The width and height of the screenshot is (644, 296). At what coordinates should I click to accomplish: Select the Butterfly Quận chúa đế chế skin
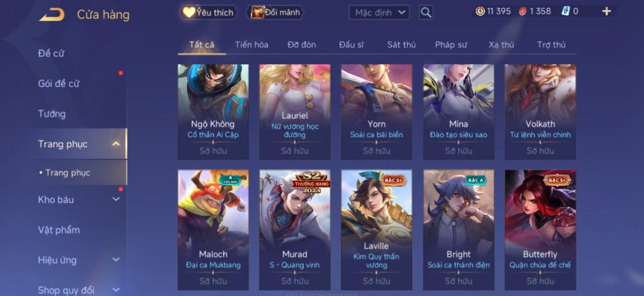(x=540, y=230)
